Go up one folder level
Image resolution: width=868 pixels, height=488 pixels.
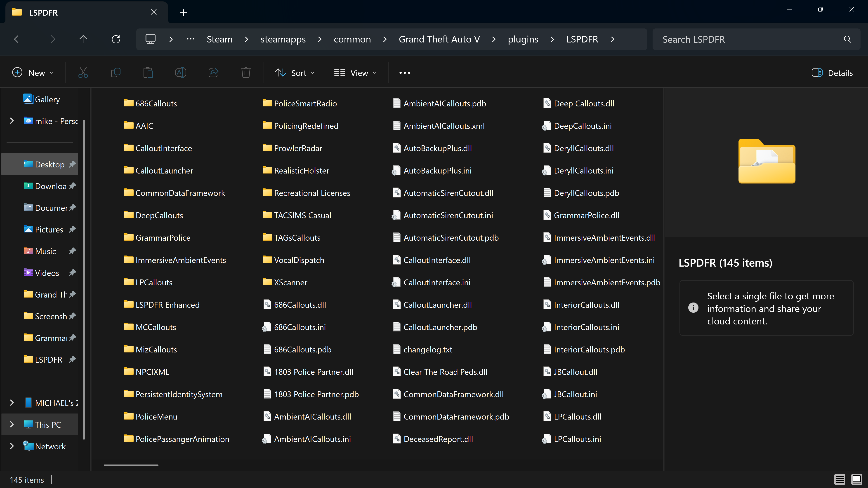83,39
